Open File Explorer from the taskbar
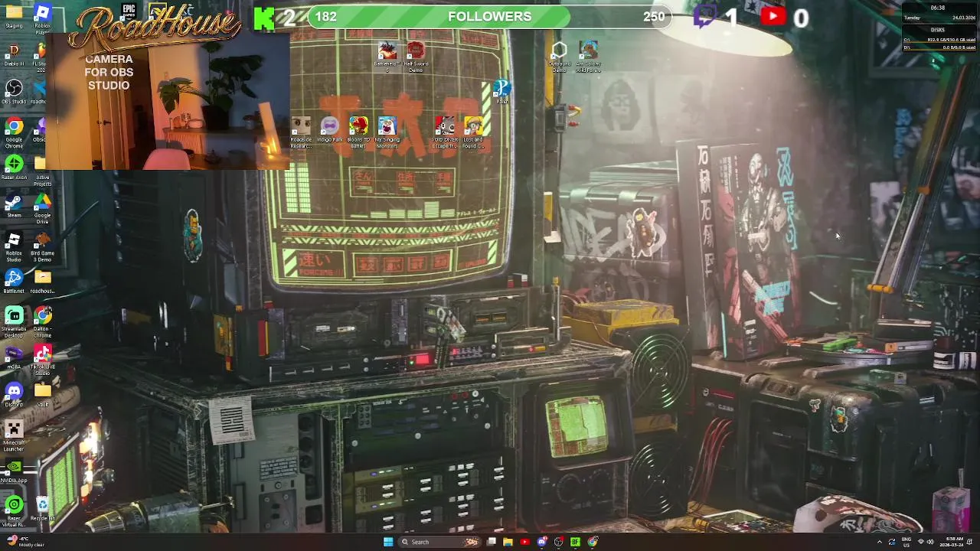 pyautogui.click(x=508, y=542)
